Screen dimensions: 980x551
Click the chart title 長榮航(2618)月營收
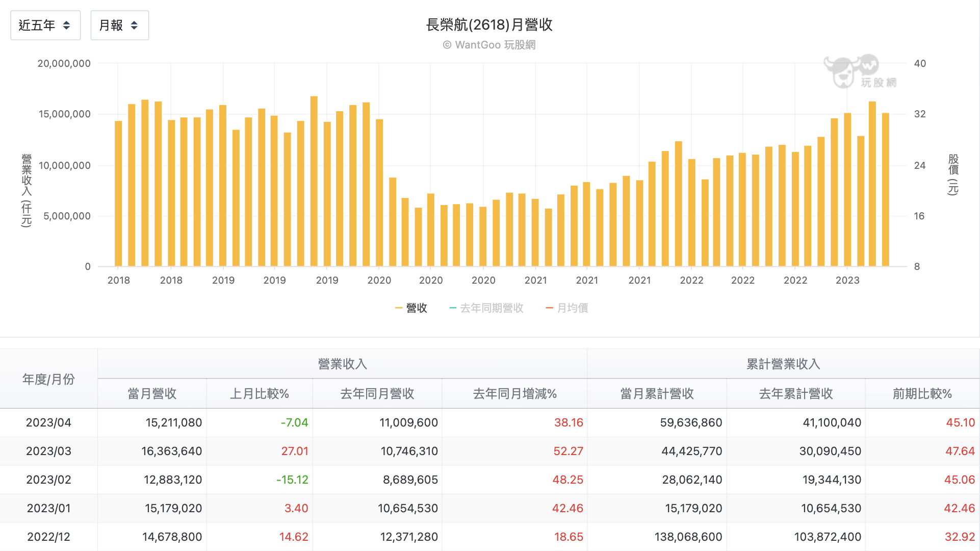pyautogui.click(x=489, y=24)
